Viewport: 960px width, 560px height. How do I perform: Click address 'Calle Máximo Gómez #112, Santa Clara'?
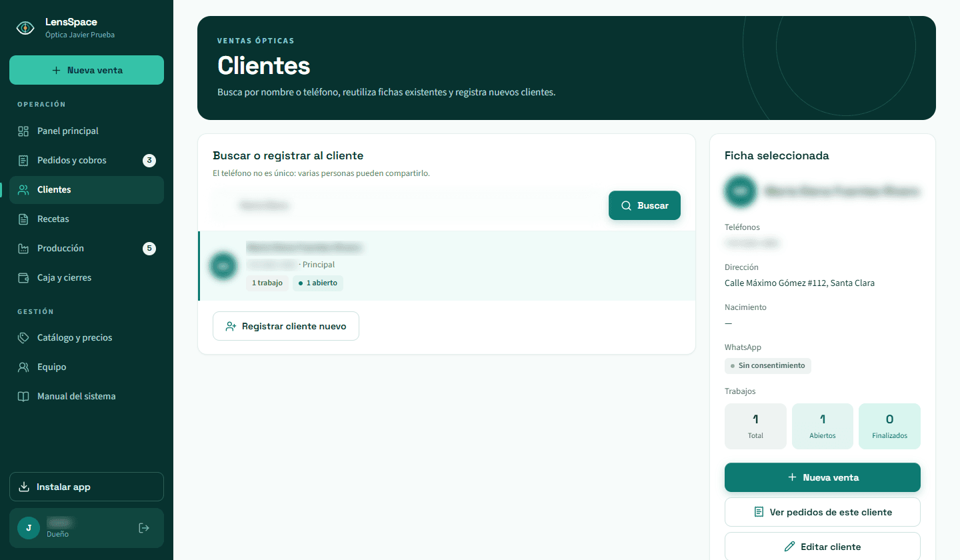[799, 283]
